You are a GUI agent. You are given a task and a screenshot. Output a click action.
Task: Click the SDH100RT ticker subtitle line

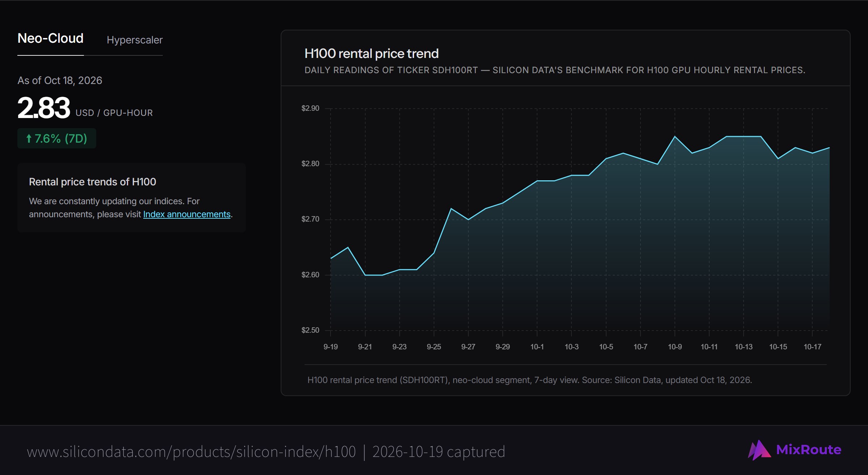click(555, 70)
